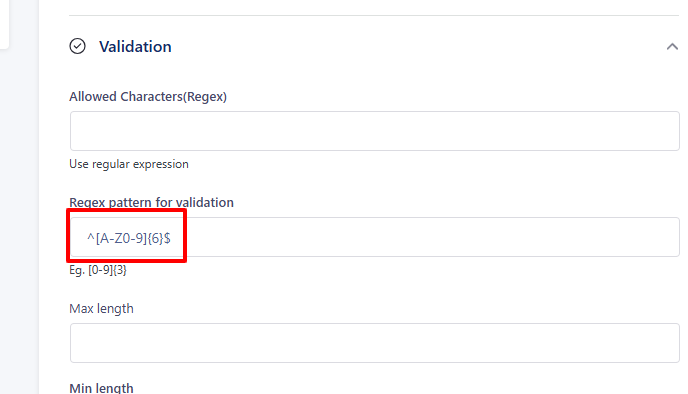This screenshot has height=394, width=688.
Task: Select the Validation section heading
Action: coord(135,47)
